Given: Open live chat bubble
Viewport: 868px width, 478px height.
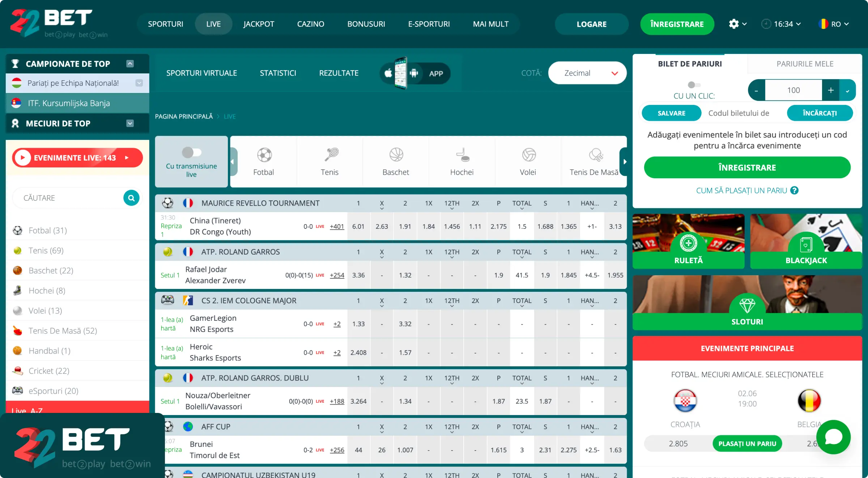Looking at the screenshot, I should 834,437.
